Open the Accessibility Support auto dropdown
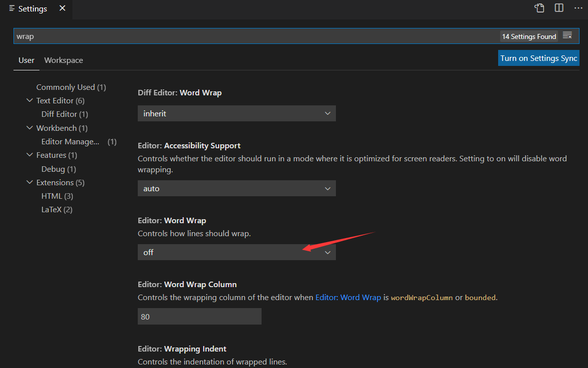This screenshot has width=588, height=368. (237, 188)
